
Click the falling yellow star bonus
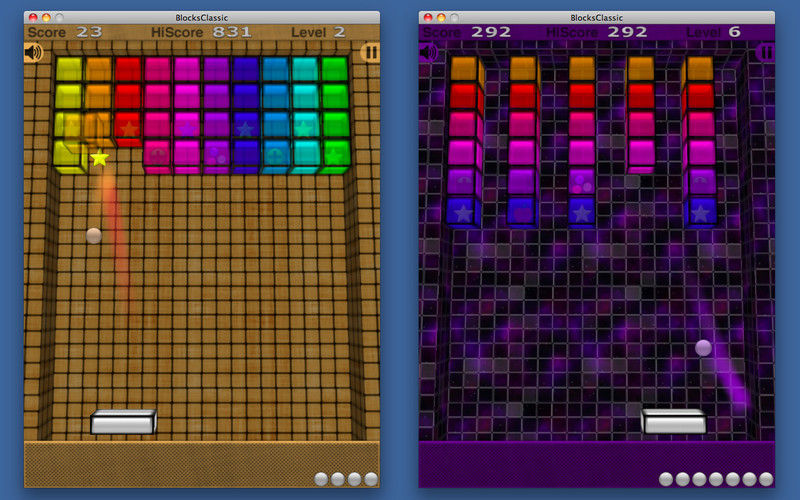click(99, 158)
